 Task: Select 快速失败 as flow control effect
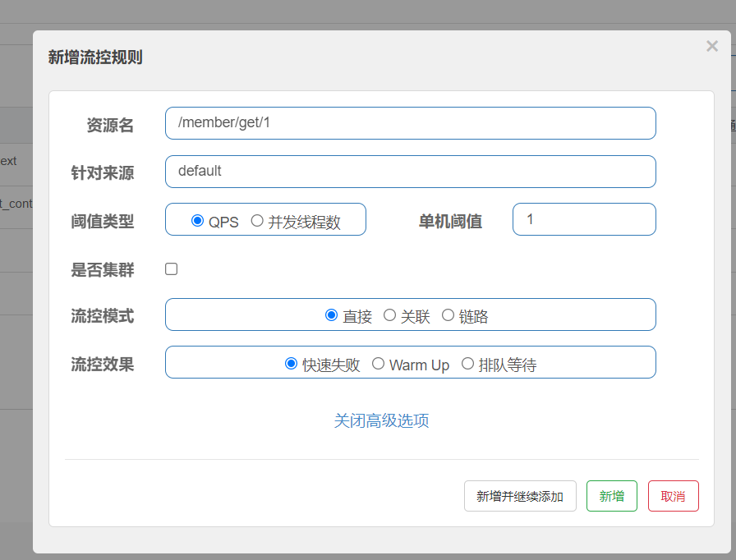coord(292,364)
